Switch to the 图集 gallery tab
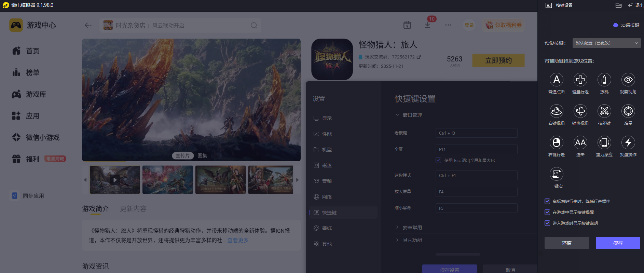This screenshot has height=273, width=644. (202, 155)
